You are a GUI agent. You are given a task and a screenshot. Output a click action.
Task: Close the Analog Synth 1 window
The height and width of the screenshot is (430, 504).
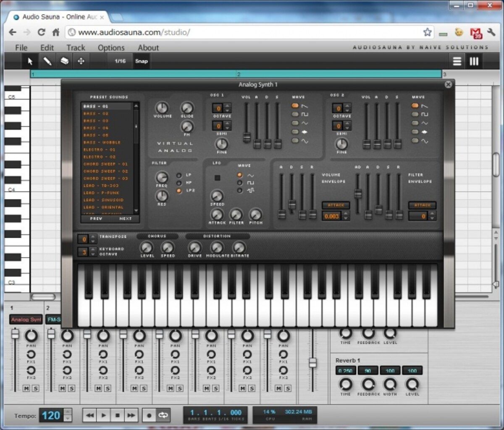[x=448, y=84]
